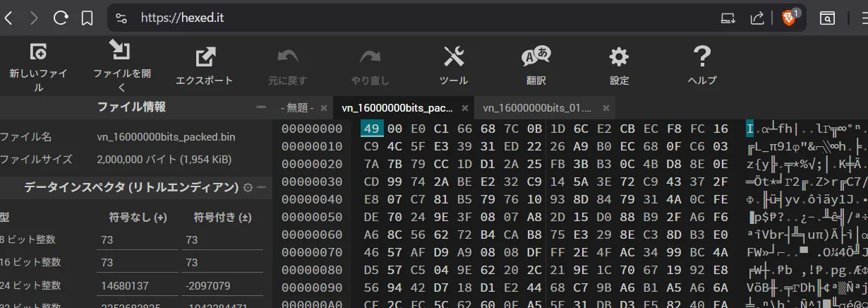Open Settings (設定) gear
This screenshot has width=868, height=308.
point(619,66)
